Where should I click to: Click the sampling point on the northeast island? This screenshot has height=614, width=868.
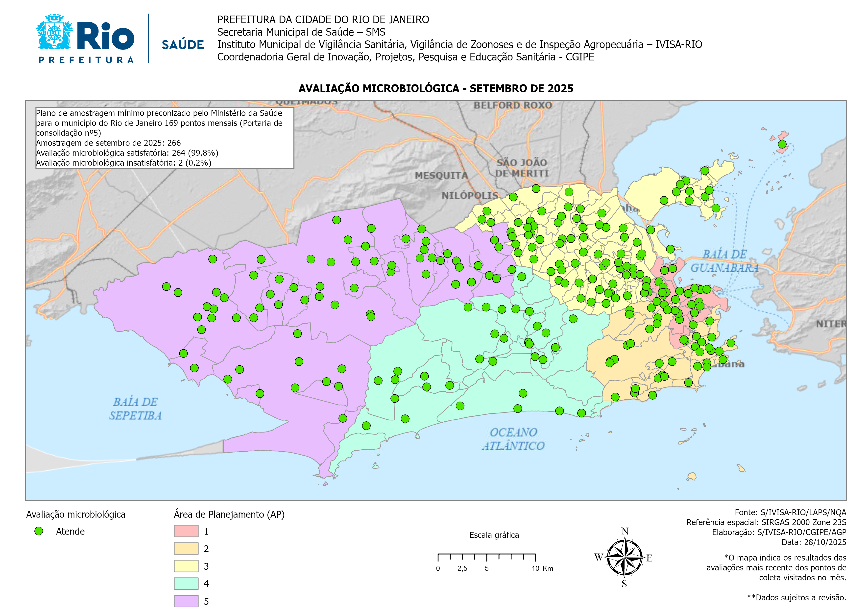pos(782,144)
